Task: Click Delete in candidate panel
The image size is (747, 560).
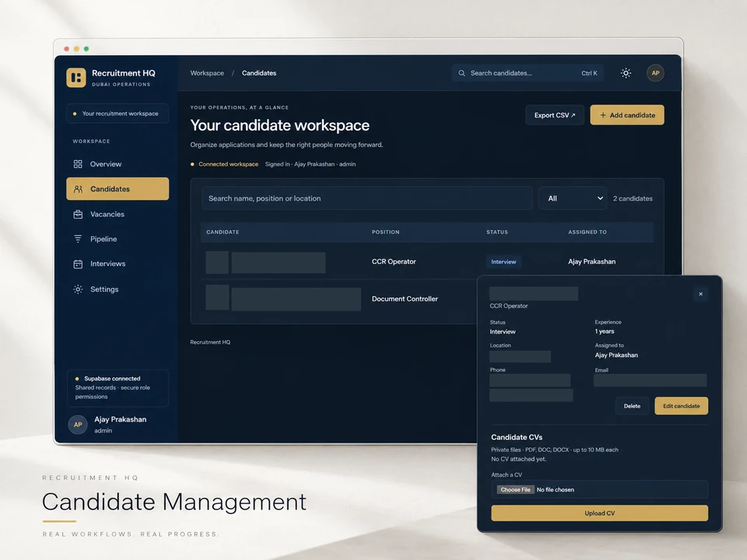Action: point(632,406)
